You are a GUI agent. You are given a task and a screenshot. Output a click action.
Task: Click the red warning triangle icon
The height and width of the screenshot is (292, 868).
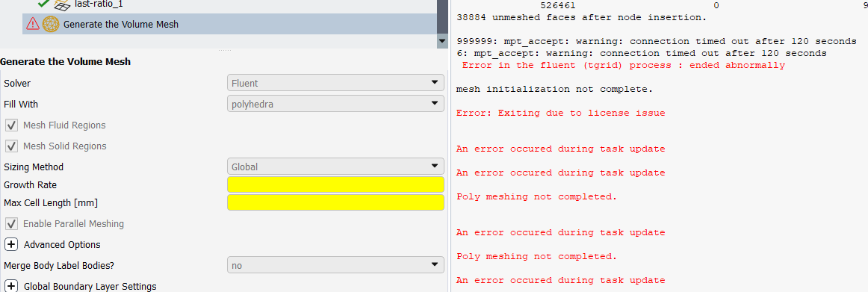pos(33,25)
